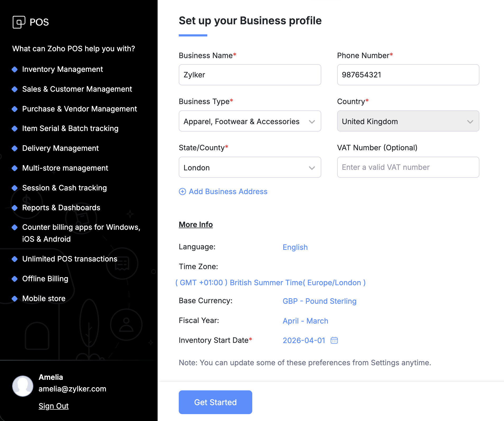The image size is (504, 421).
Task: Click the plus icon for Add Business Address
Action: coord(182,191)
